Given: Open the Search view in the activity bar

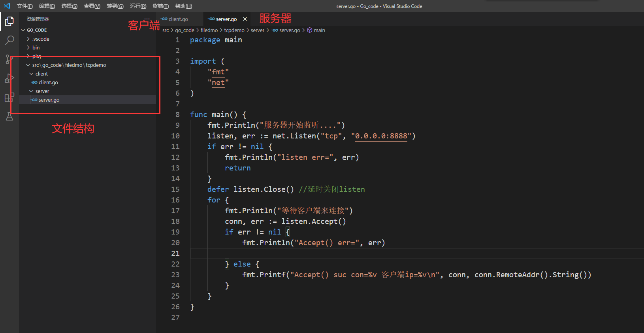Looking at the screenshot, I should [9, 40].
